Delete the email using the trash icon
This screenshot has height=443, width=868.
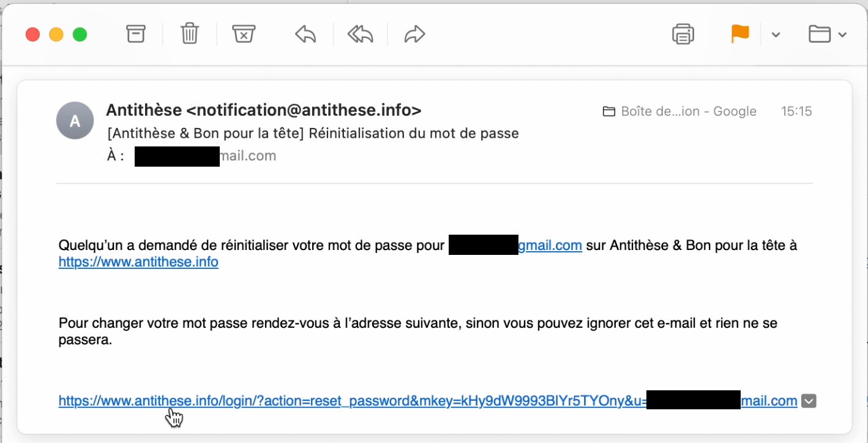click(x=190, y=34)
